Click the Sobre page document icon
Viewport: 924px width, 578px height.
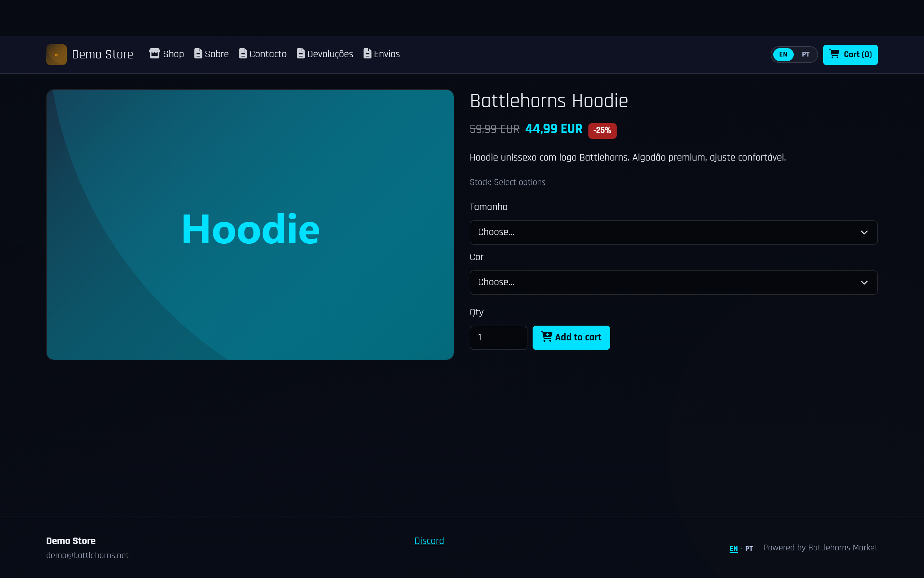click(x=198, y=54)
